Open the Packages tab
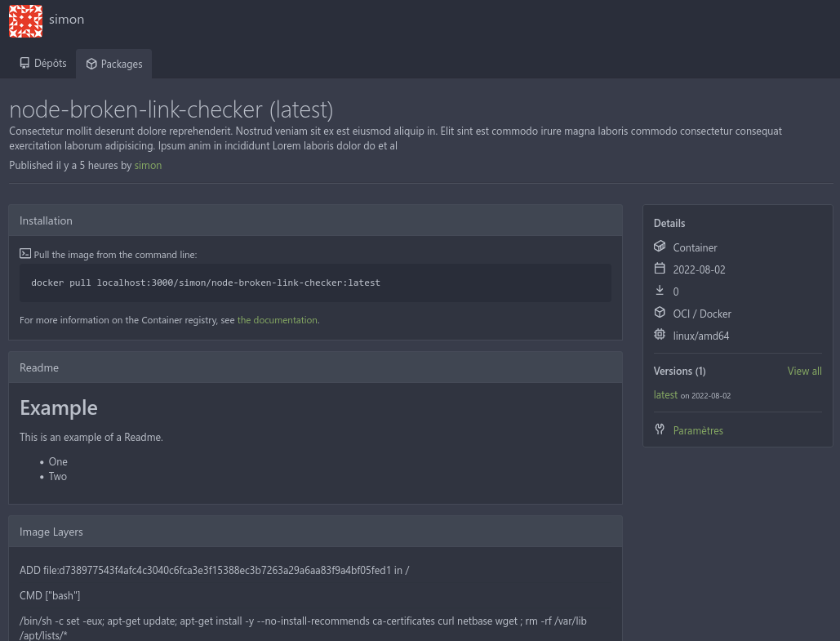Image resolution: width=840 pixels, height=641 pixels. (114, 64)
